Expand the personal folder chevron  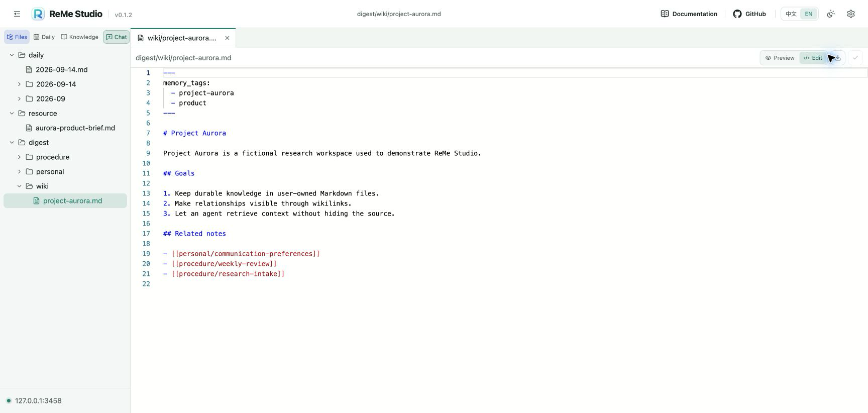click(19, 171)
